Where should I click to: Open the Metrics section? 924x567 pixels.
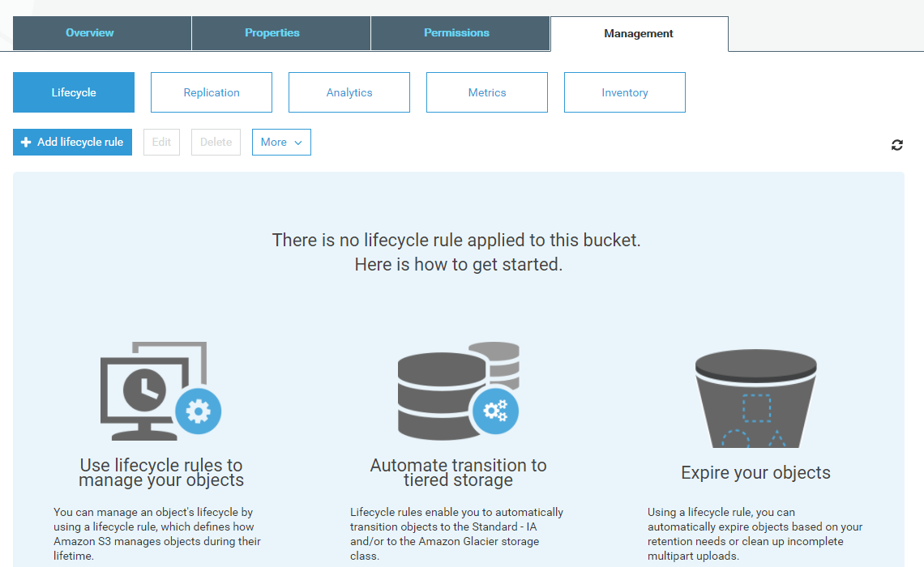(487, 93)
